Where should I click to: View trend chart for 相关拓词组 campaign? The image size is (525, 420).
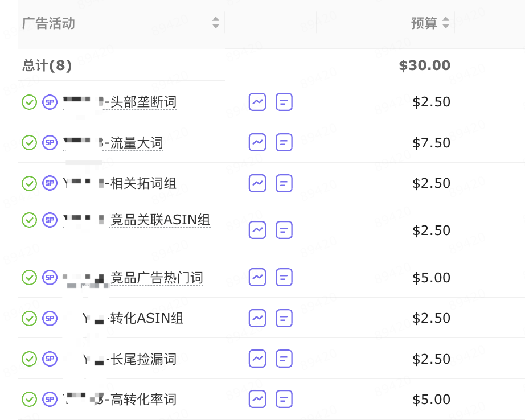click(257, 183)
